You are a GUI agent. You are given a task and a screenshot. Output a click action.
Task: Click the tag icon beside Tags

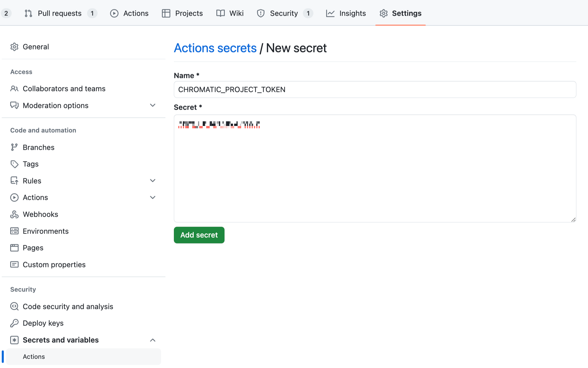click(x=14, y=164)
